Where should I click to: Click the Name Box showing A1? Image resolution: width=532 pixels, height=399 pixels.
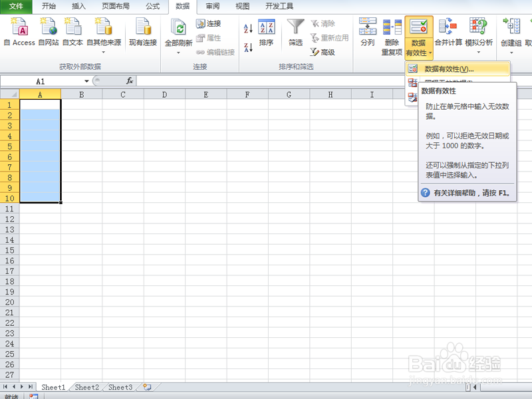42,81
